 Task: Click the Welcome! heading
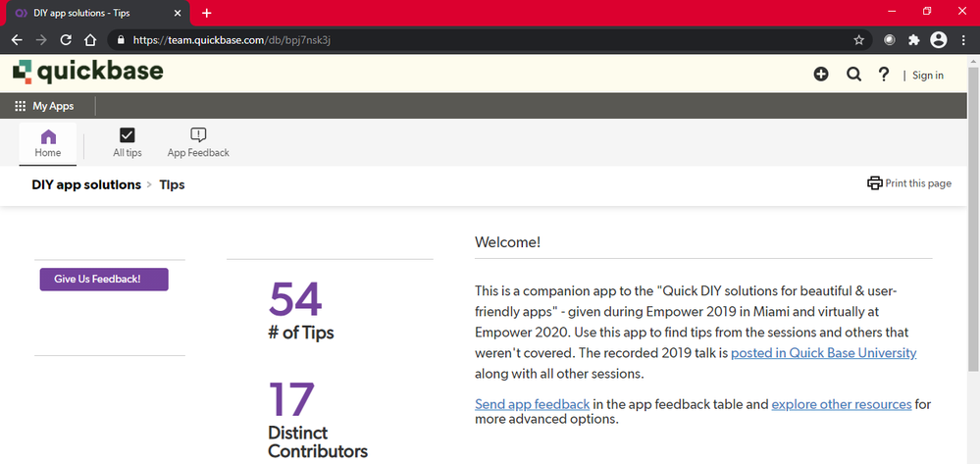click(507, 242)
